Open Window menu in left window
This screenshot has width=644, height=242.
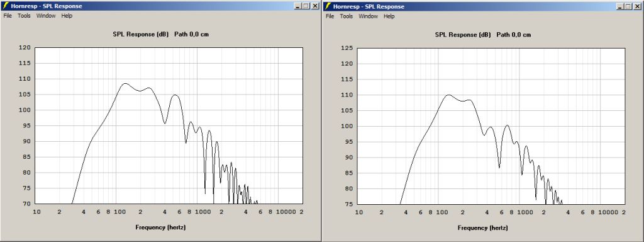pyautogui.click(x=46, y=16)
